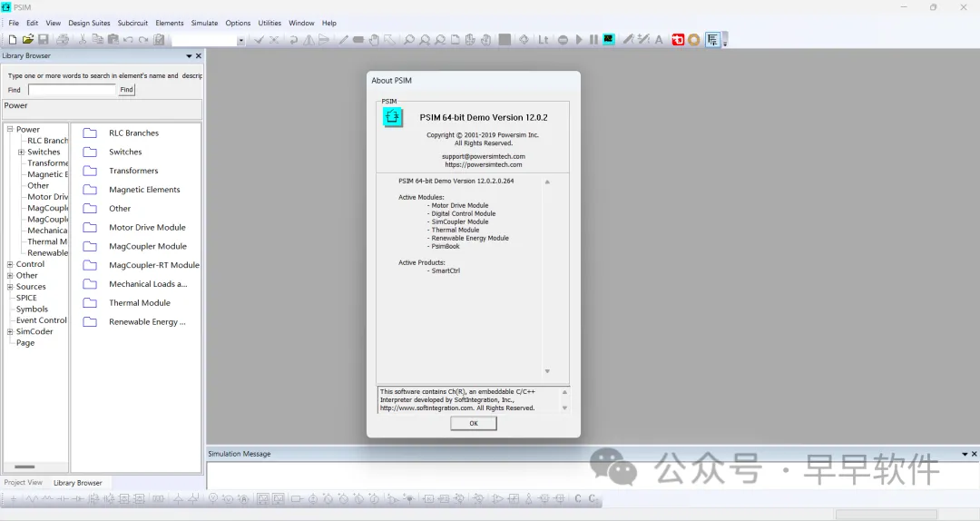Click module list scrollbar down arrow
The image size is (980, 521).
point(547,371)
